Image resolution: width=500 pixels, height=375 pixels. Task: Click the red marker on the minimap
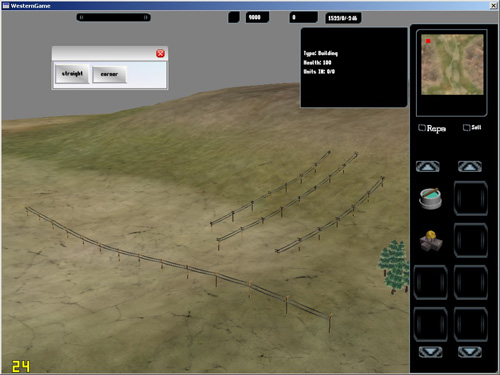pos(428,41)
